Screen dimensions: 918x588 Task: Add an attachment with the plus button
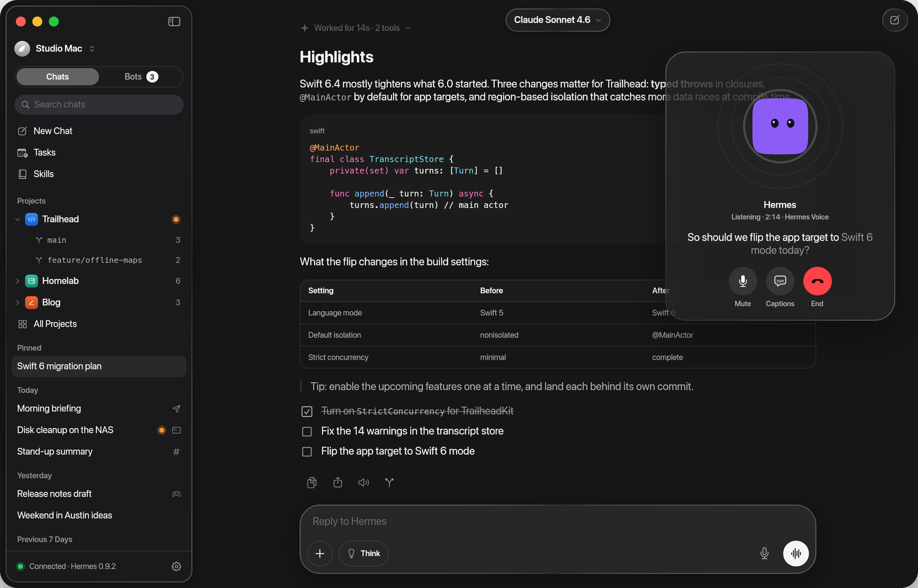pyautogui.click(x=320, y=554)
